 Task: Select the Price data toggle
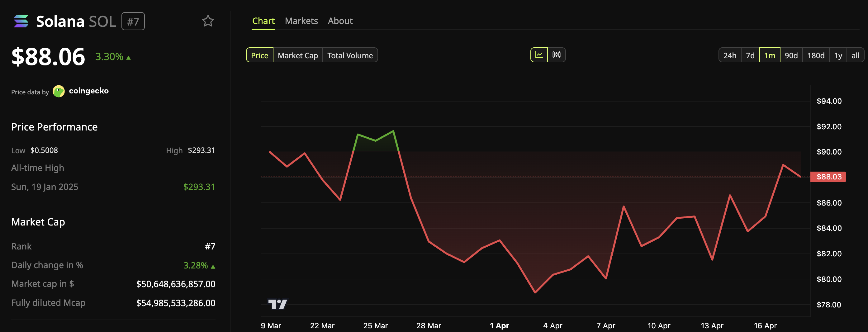pos(260,55)
